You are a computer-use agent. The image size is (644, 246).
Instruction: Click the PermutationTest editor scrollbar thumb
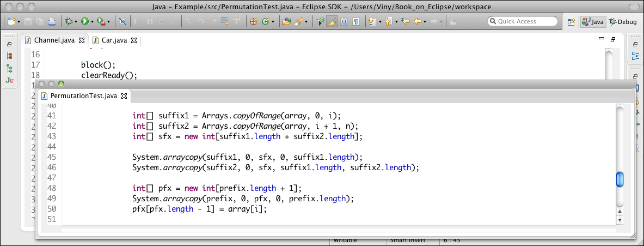click(620, 179)
